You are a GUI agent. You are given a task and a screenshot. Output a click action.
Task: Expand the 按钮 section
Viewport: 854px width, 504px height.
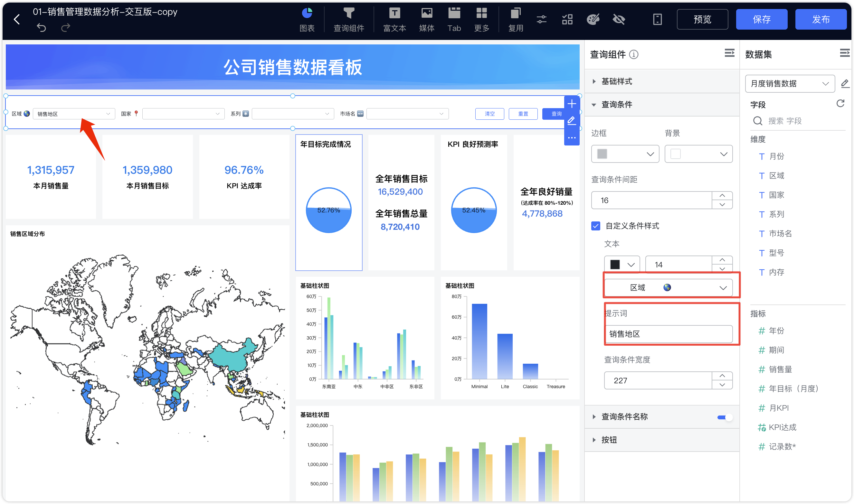tap(662, 440)
